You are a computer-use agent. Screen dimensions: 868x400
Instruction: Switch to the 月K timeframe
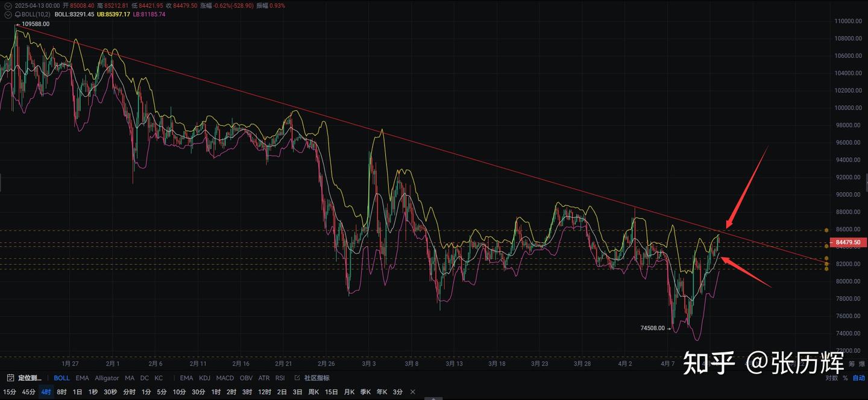(350, 392)
